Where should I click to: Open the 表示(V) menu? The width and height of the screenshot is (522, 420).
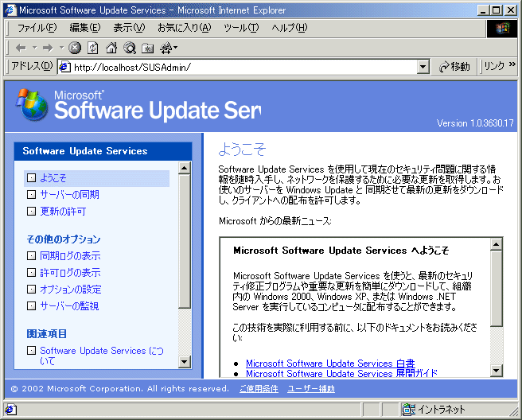[x=129, y=28]
